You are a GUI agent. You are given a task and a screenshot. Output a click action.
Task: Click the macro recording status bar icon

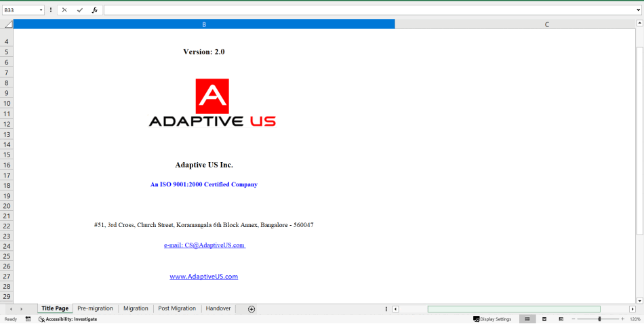[28, 319]
